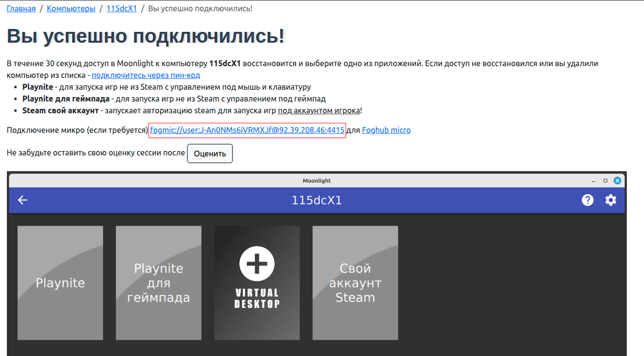Image resolution: width=644 pixels, height=356 pixels.
Task: Open Moonlight help question mark icon
Action: coord(588,200)
